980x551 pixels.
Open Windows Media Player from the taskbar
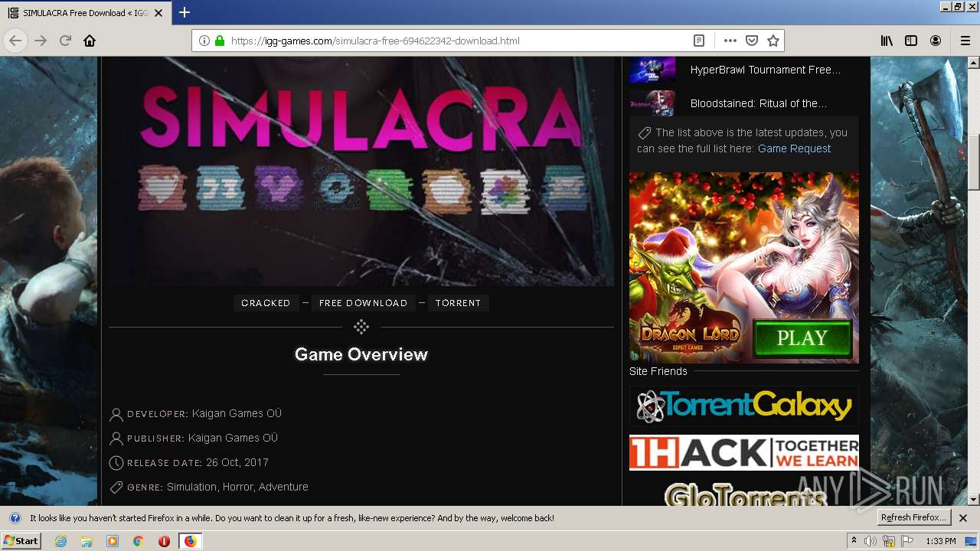coord(113,541)
